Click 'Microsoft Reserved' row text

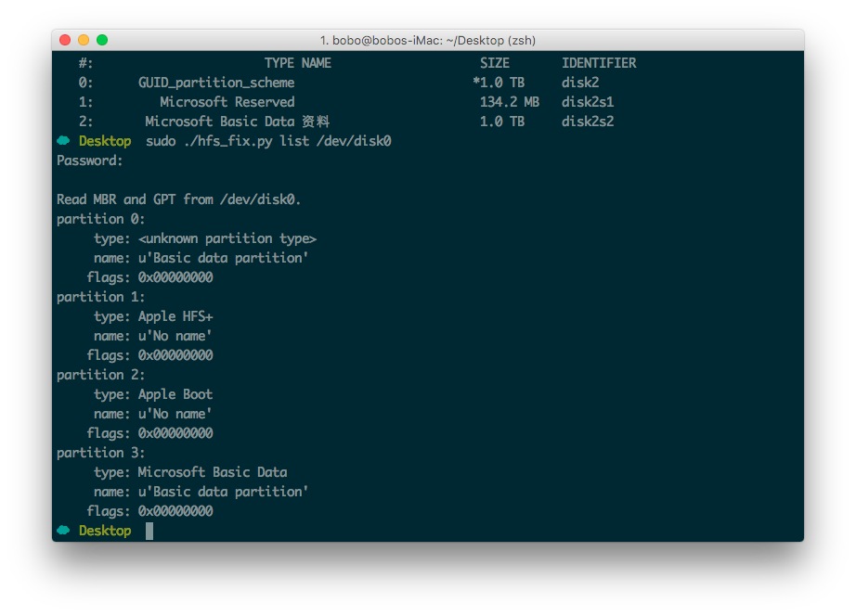227,102
